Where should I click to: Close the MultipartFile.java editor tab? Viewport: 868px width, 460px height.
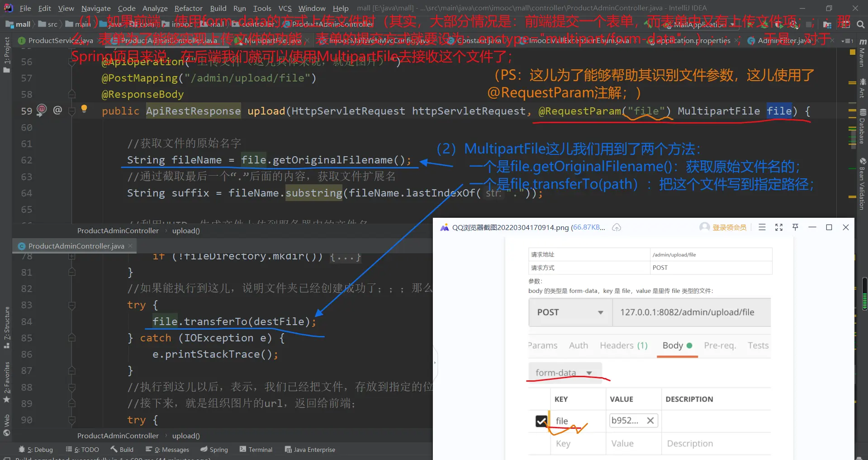pos(307,41)
